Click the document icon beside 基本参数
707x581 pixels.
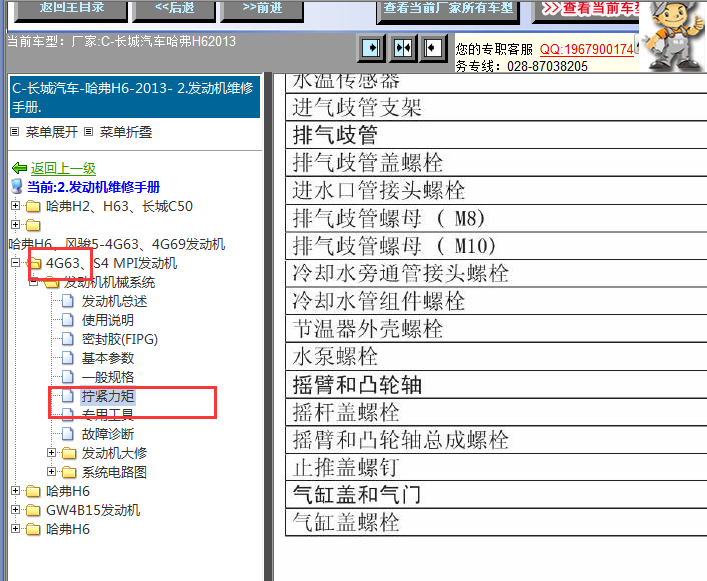point(68,357)
